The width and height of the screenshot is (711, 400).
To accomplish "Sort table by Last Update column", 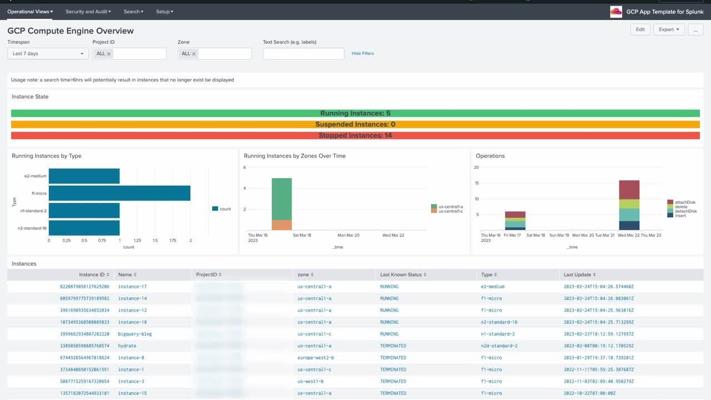I will coord(579,274).
